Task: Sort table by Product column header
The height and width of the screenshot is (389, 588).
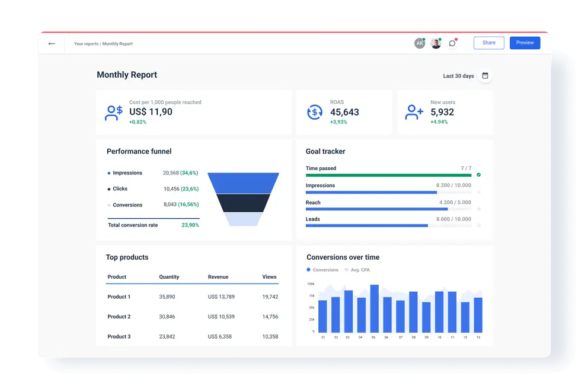Action: 117,277
